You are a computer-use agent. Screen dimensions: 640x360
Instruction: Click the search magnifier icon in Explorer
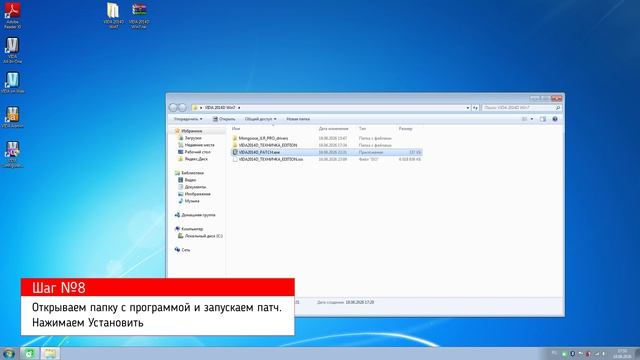558,108
